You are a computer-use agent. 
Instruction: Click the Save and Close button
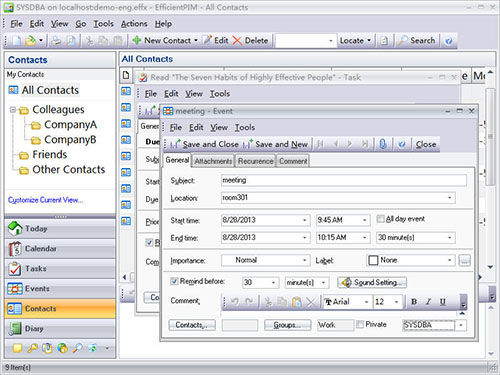tap(204, 144)
